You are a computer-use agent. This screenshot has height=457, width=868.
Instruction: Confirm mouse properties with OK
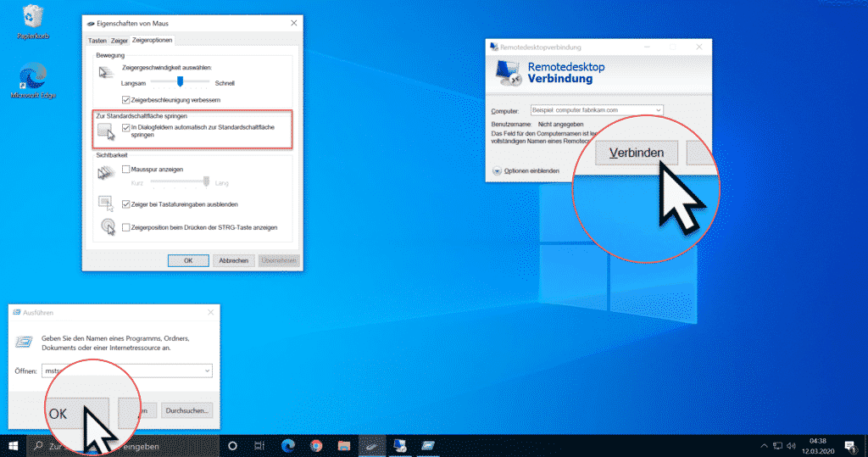point(188,260)
